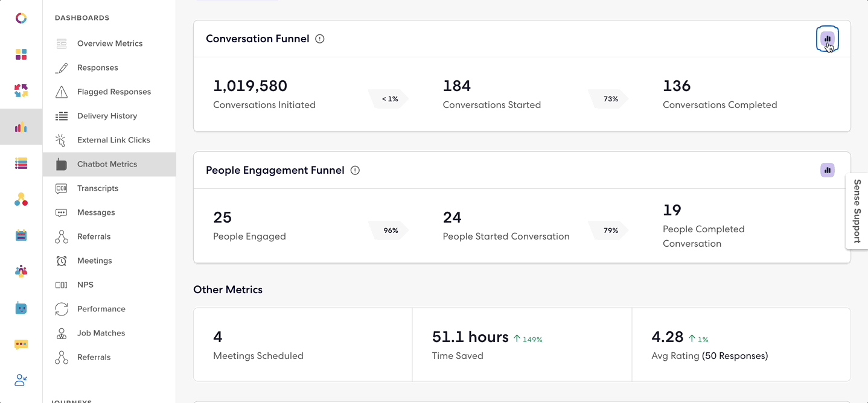868x403 pixels.
Task: Open the NPS dashboard
Action: pyautogui.click(x=85, y=284)
